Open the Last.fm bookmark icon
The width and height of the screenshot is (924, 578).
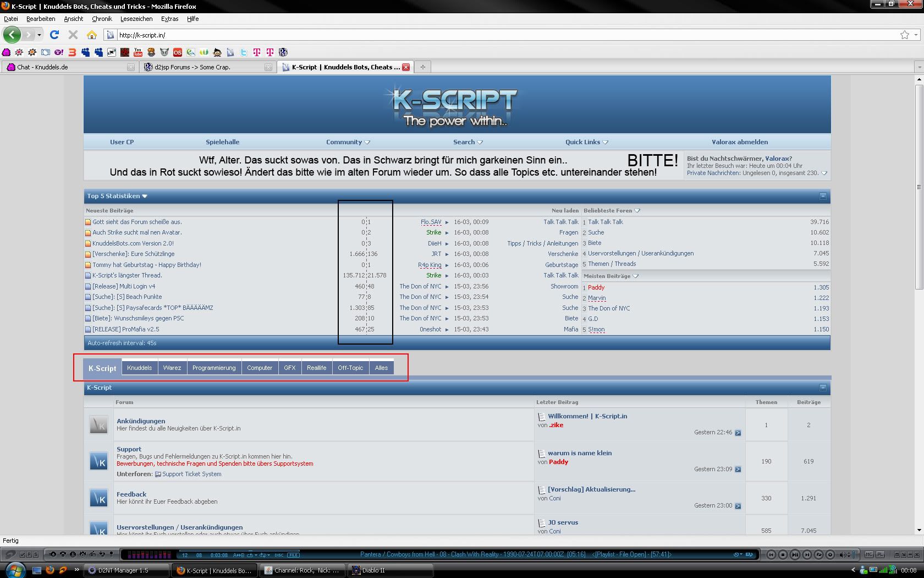click(178, 52)
